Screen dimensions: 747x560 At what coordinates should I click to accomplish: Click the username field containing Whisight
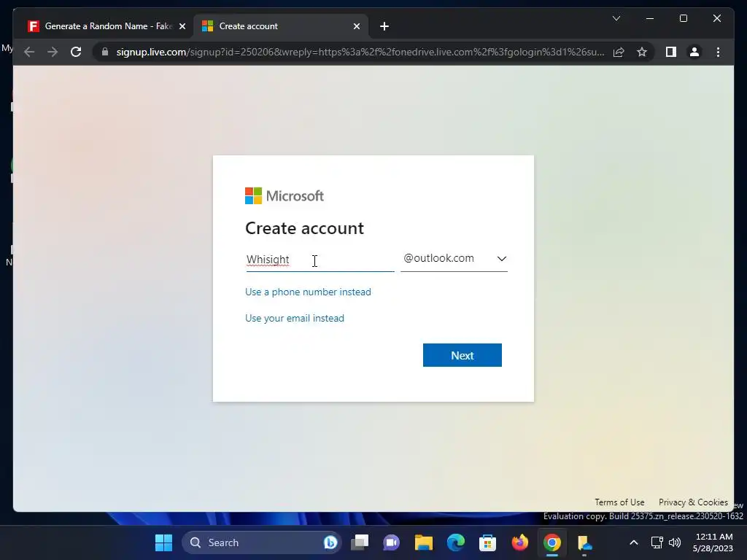320,260
